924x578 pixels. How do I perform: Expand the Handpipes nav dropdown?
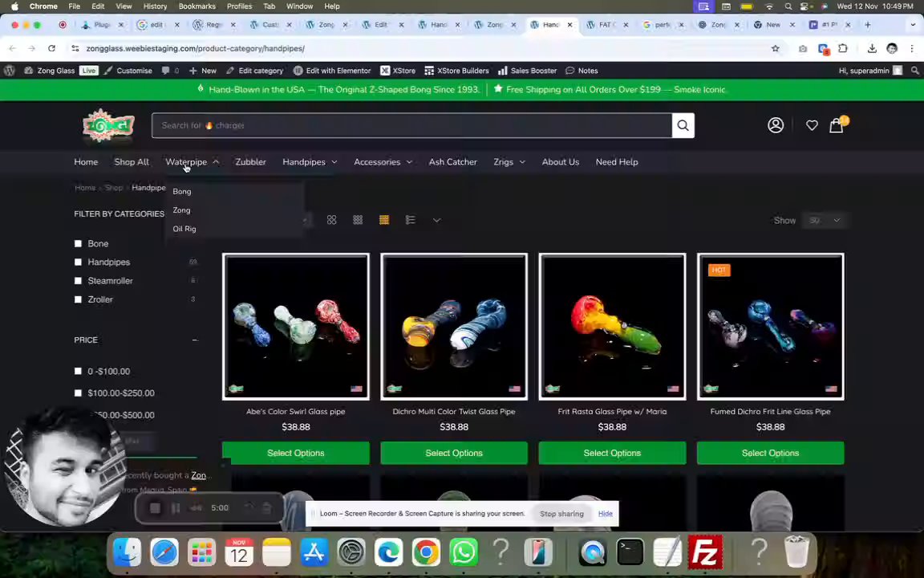(x=334, y=162)
